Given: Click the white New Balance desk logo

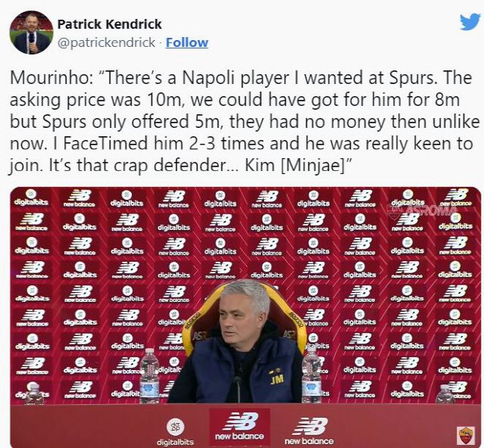Looking at the screenshot, I should 309,431.
